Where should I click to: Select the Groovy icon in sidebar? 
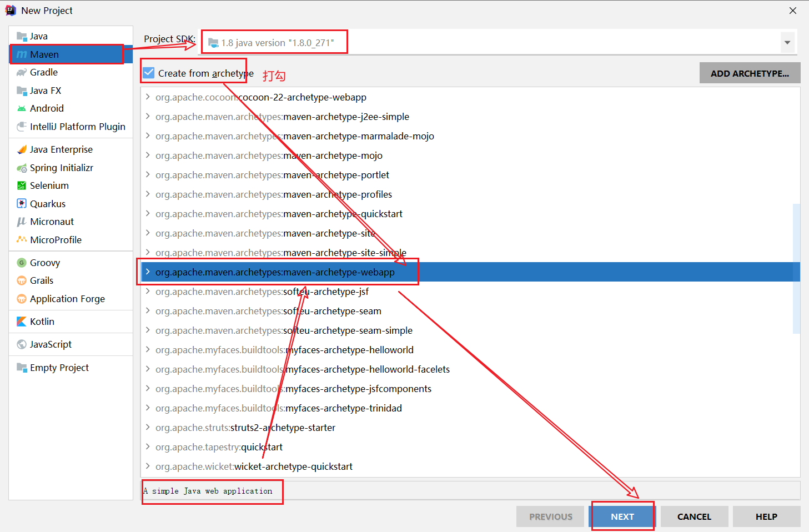point(22,263)
